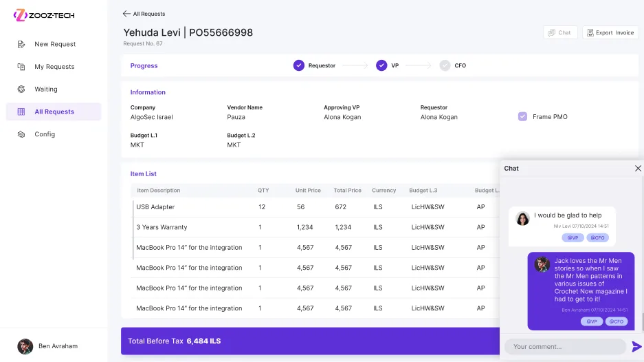Click the Yehuda Levi PO55666998 title
Viewport: 644px width, 362px height.
[x=188, y=32]
